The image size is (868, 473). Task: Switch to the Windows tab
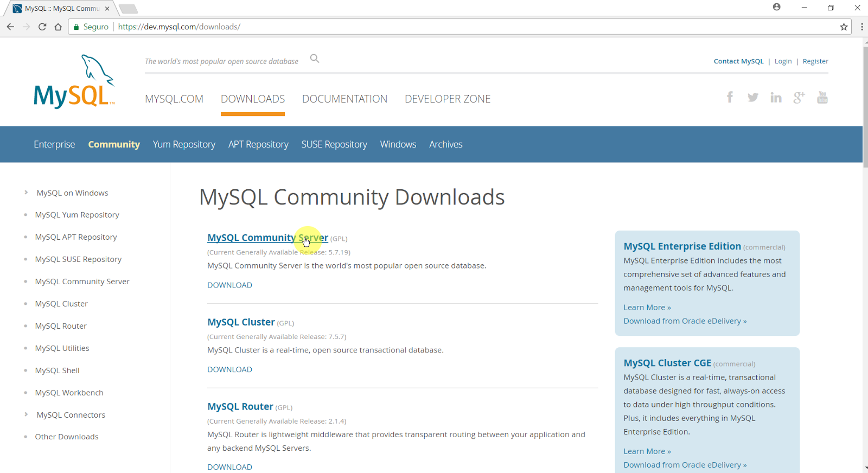(x=398, y=144)
